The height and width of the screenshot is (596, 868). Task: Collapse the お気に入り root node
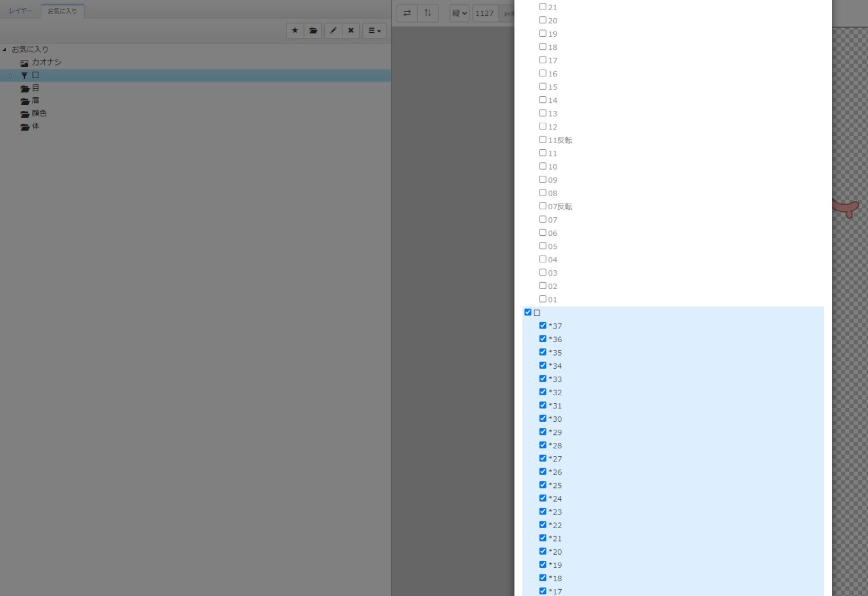tap(5, 49)
